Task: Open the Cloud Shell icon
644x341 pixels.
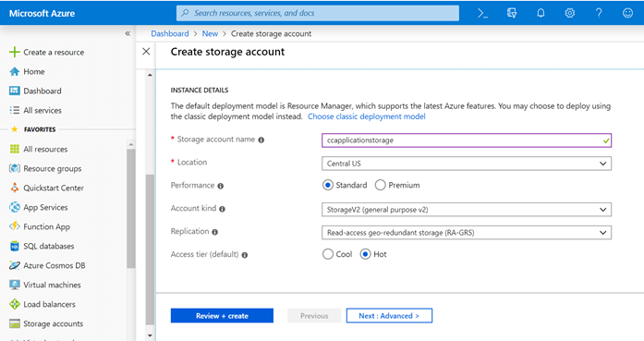Action: pyautogui.click(x=482, y=13)
